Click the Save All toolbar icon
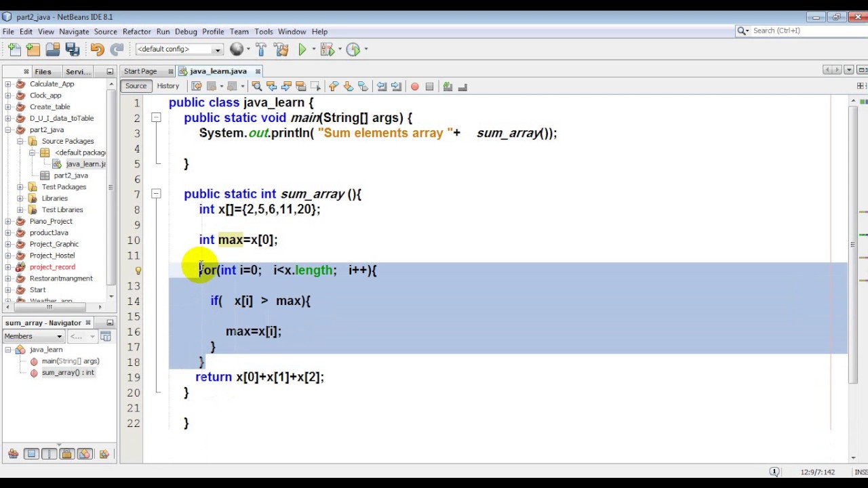 (73, 49)
